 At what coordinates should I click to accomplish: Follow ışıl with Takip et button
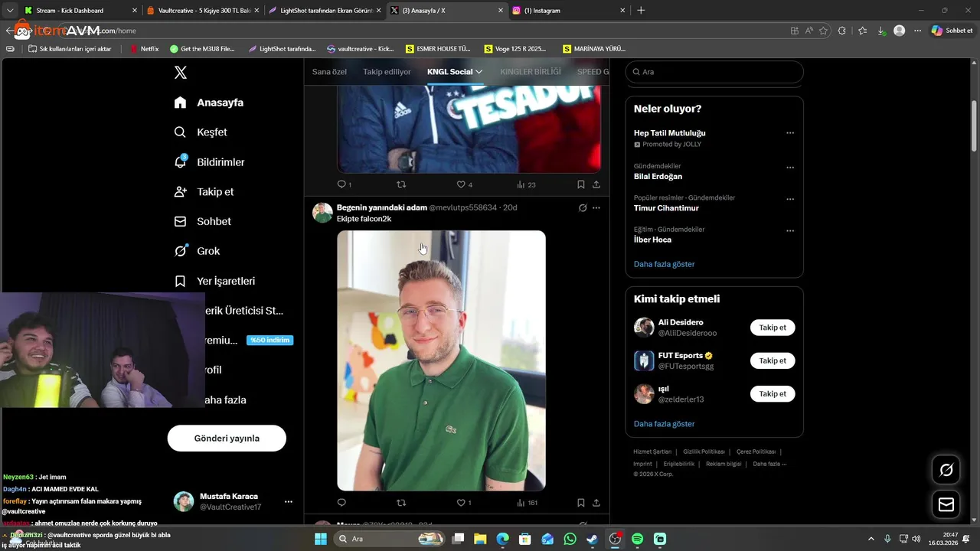(x=773, y=393)
